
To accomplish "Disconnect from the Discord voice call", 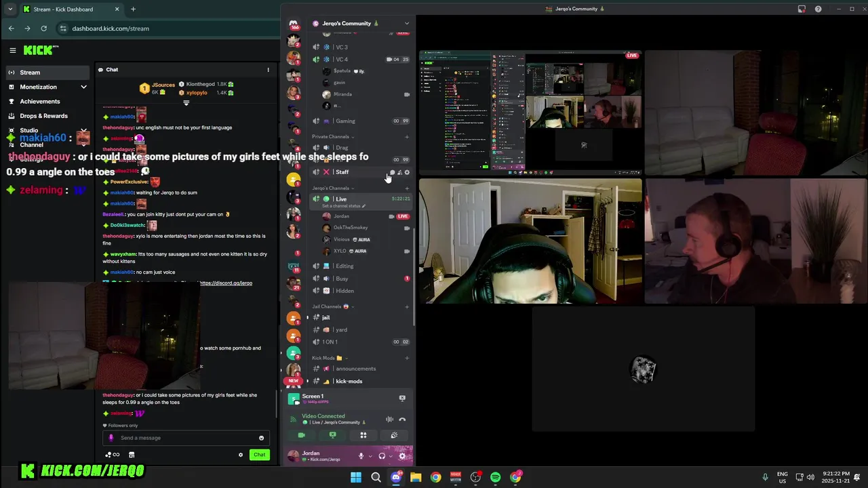I will (x=402, y=420).
